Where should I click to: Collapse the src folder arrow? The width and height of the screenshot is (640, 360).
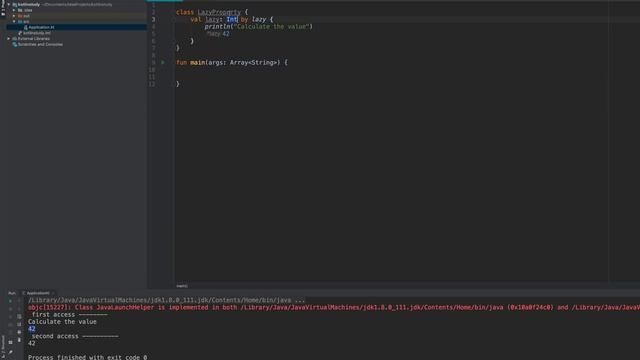click(14, 22)
